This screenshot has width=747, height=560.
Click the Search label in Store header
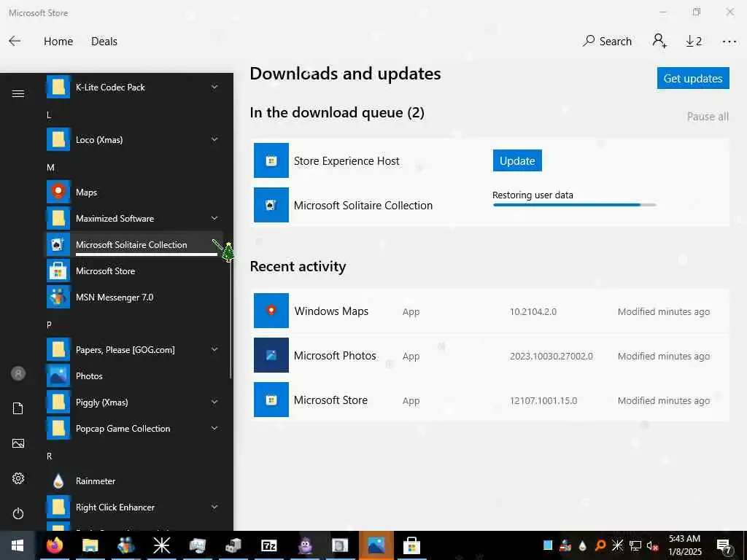click(x=616, y=42)
